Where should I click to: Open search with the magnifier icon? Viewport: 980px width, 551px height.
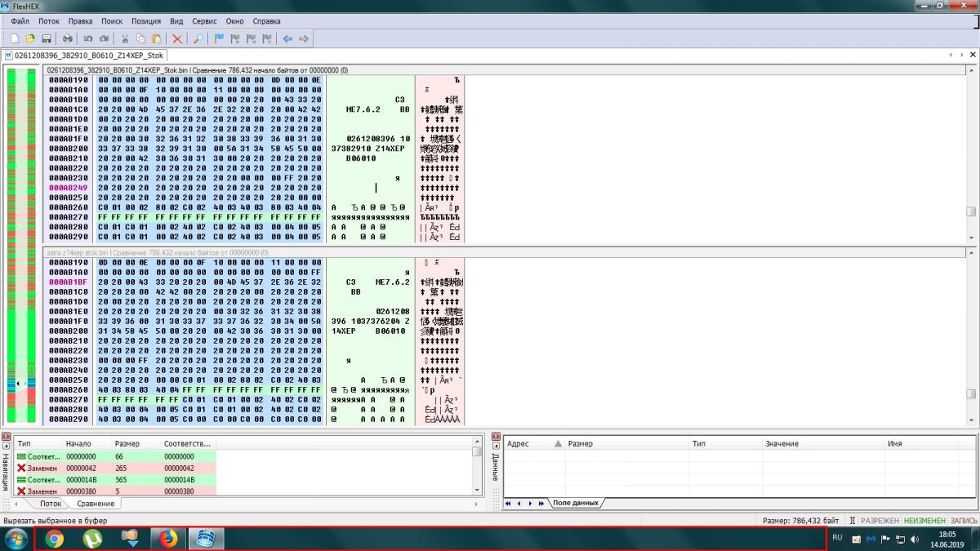coord(198,38)
